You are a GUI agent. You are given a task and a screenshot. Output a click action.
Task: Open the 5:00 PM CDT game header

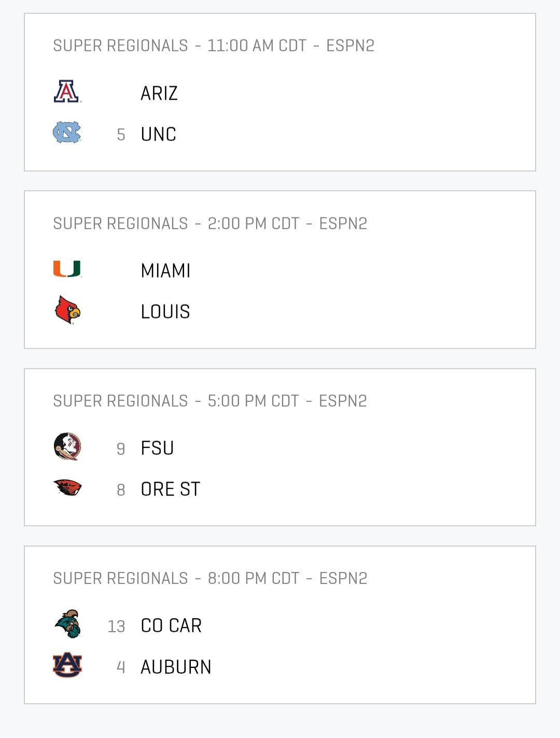coord(210,401)
